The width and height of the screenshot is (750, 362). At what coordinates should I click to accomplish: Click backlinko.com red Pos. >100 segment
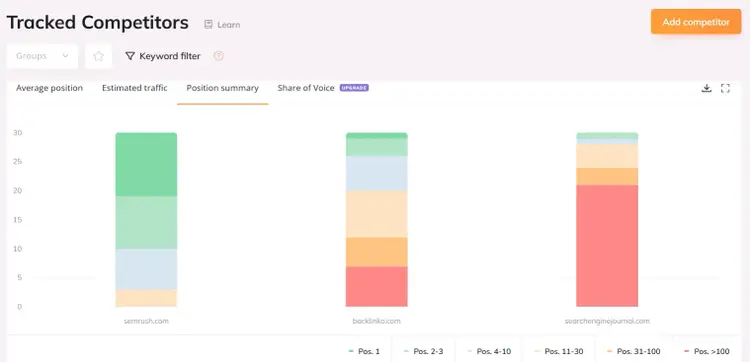pyautogui.click(x=377, y=286)
